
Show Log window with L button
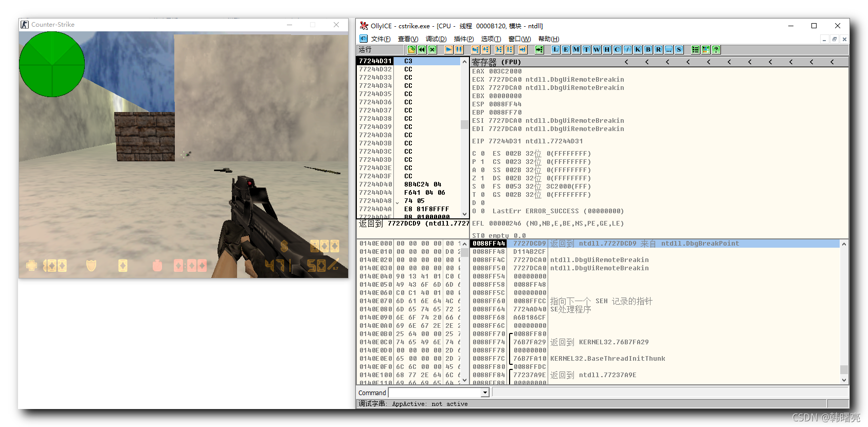(x=555, y=49)
